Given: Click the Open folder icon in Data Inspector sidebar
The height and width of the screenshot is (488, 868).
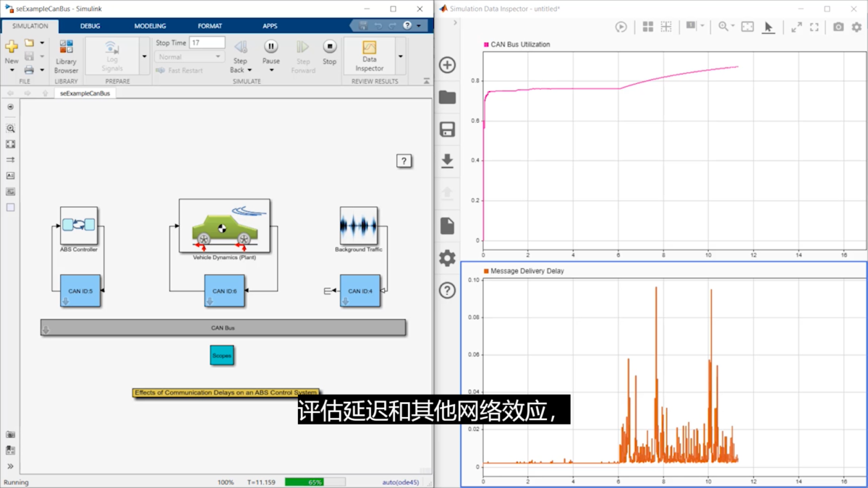Looking at the screenshot, I should click(x=447, y=97).
